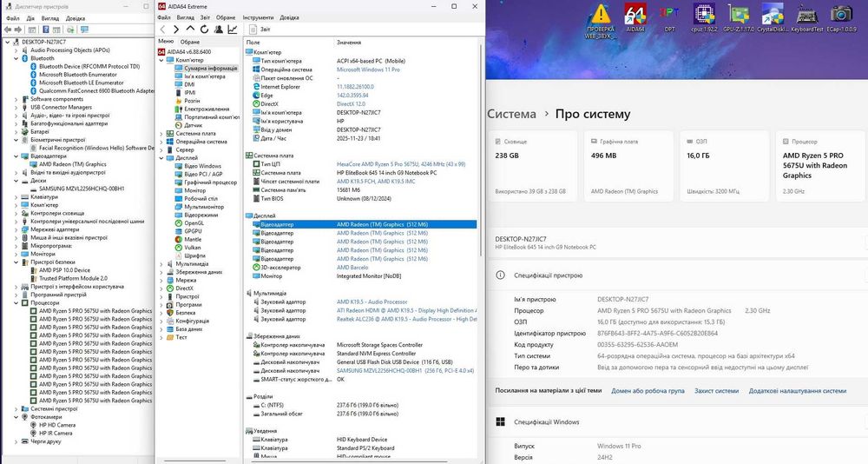Click the scan for hardware changes icon
This screenshot has height=464, width=868.
[x=71, y=30]
